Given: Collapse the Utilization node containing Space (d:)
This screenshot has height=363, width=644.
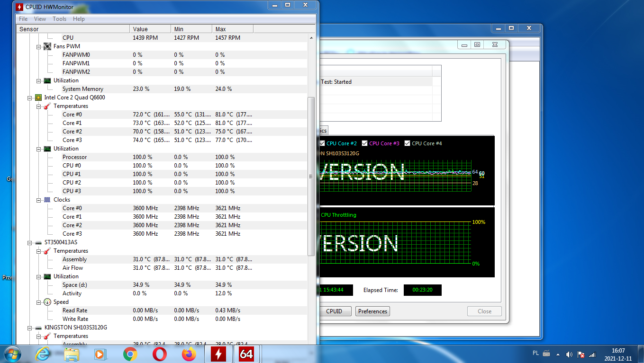Looking at the screenshot, I should pyautogui.click(x=39, y=276).
